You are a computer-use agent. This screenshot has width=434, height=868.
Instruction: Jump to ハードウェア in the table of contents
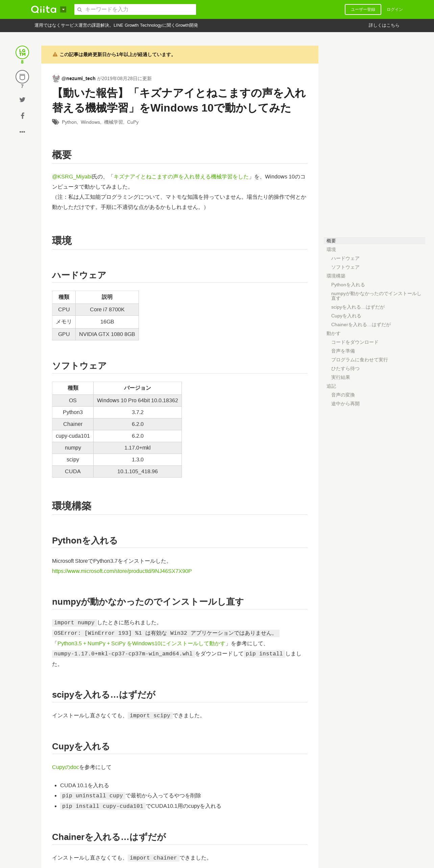(x=345, y=258)
